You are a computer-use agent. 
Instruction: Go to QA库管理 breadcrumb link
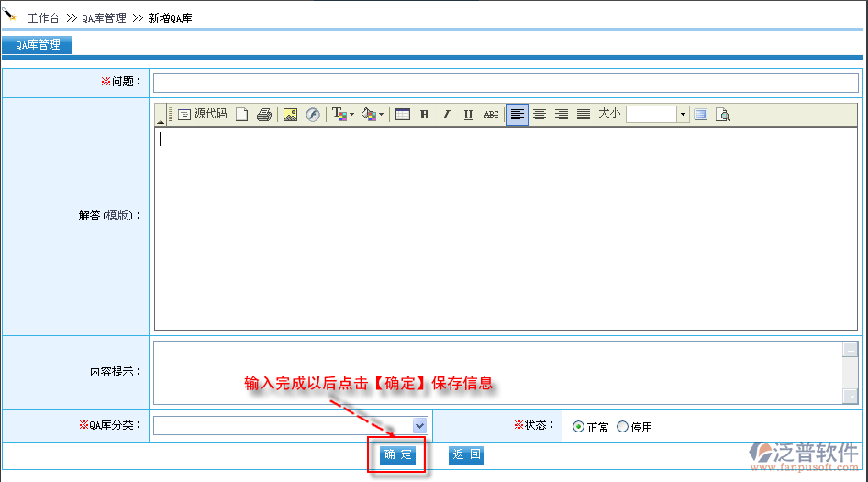point(104,18)
